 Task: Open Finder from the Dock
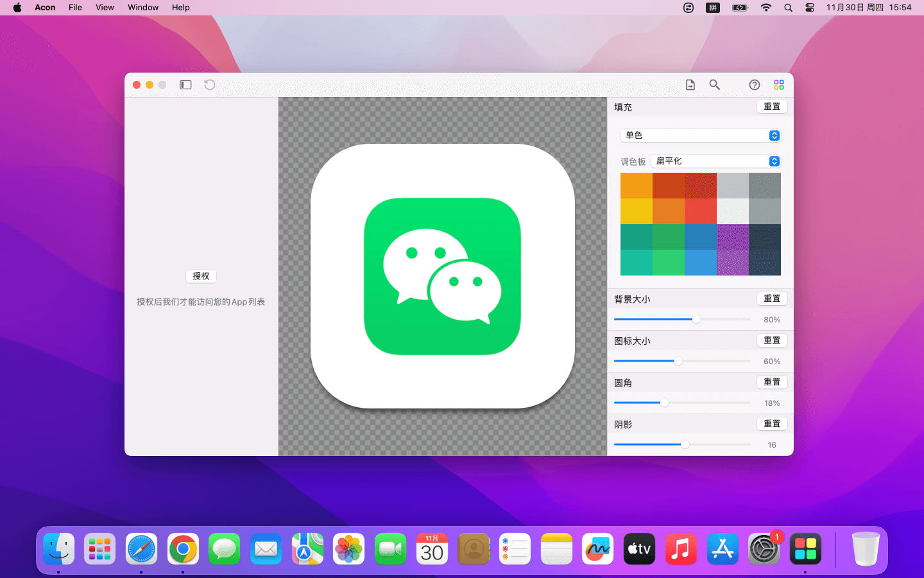[x=59, y=549]
